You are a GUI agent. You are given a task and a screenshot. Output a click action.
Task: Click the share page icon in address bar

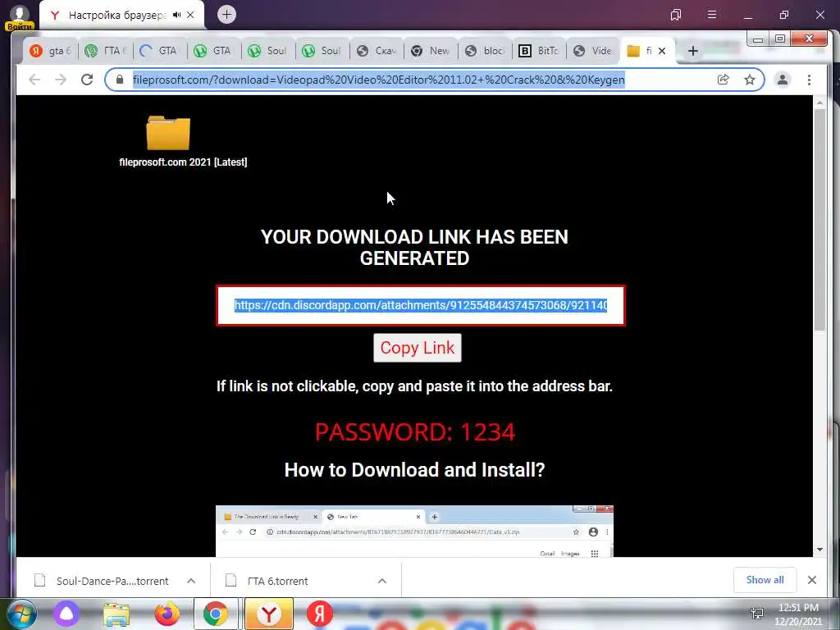pyautogui.click(x=724, y=80)
